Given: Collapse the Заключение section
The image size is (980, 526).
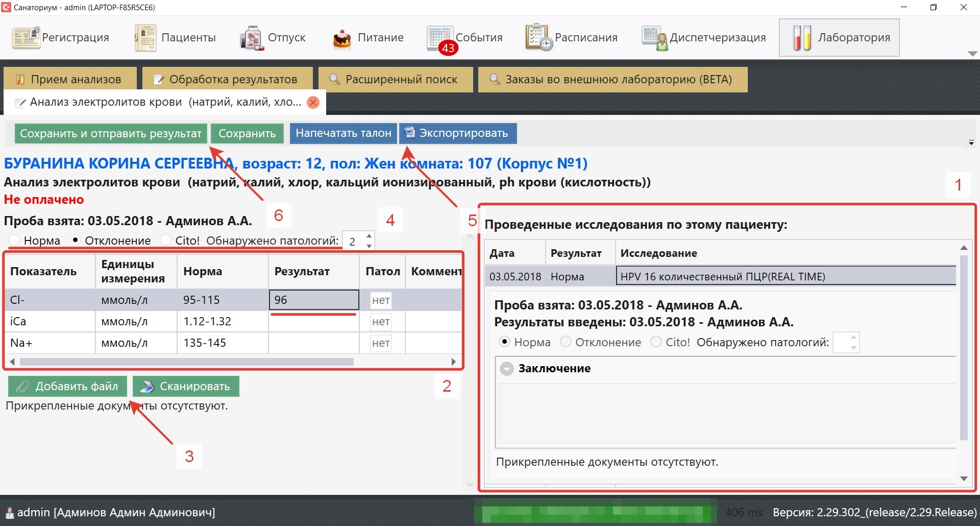Looking at the screenshot, I should click(x=507, y=369).
